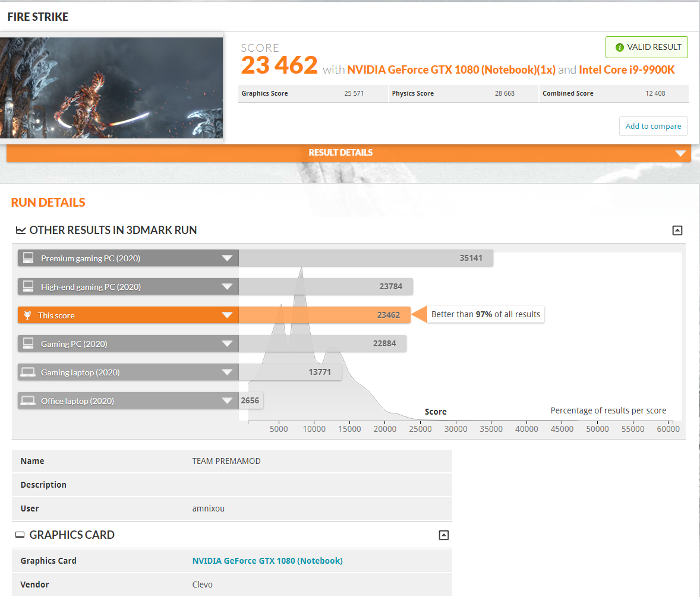Image resolution: width=700 pixels, height=597 pixels.
Task: Select the Gaming laptop score bar 13771
Action: (x=290, y=372)
